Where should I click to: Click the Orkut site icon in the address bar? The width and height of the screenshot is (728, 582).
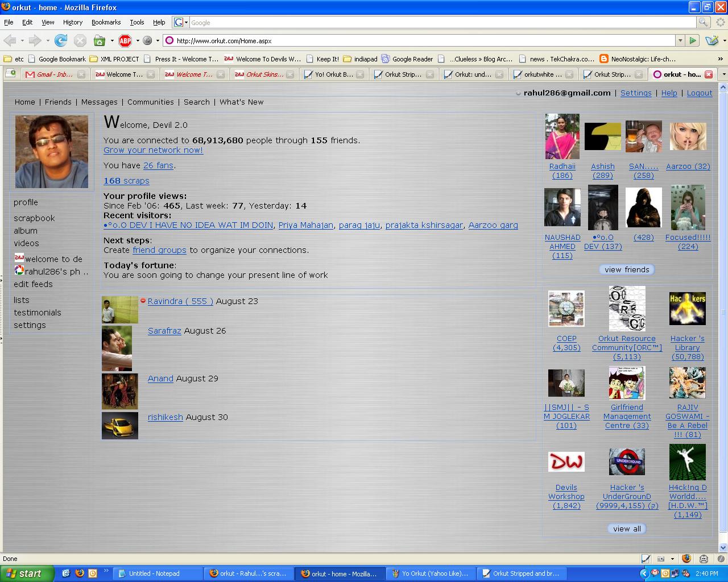point(169,40)
